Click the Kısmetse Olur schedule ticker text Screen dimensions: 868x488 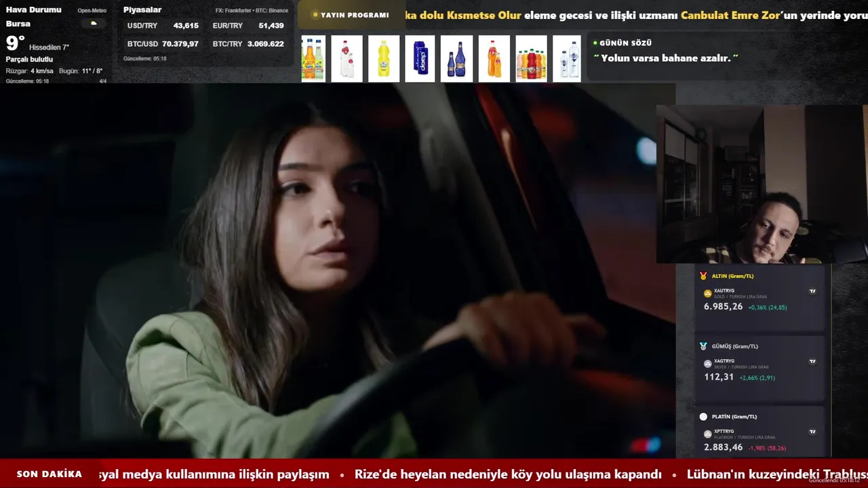[484, 15]
